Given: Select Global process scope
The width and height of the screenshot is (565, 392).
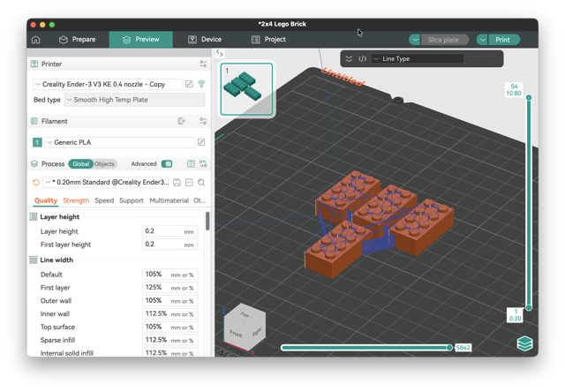Looking at the screenshot, I should 80,164.
